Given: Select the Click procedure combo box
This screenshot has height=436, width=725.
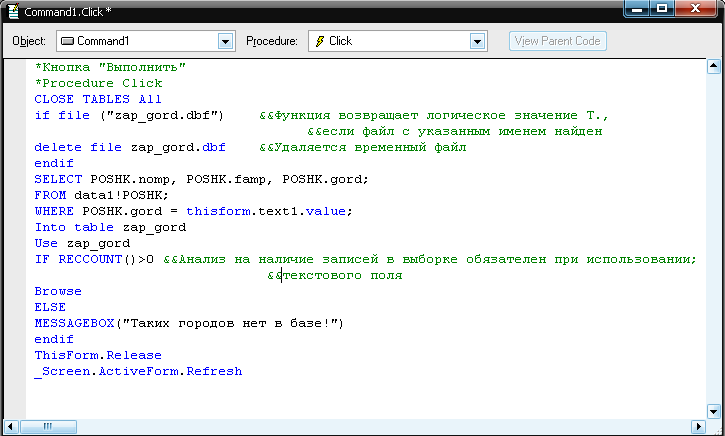Looking at the screenshot, I should pyautogui.click(x=398, y=41).
